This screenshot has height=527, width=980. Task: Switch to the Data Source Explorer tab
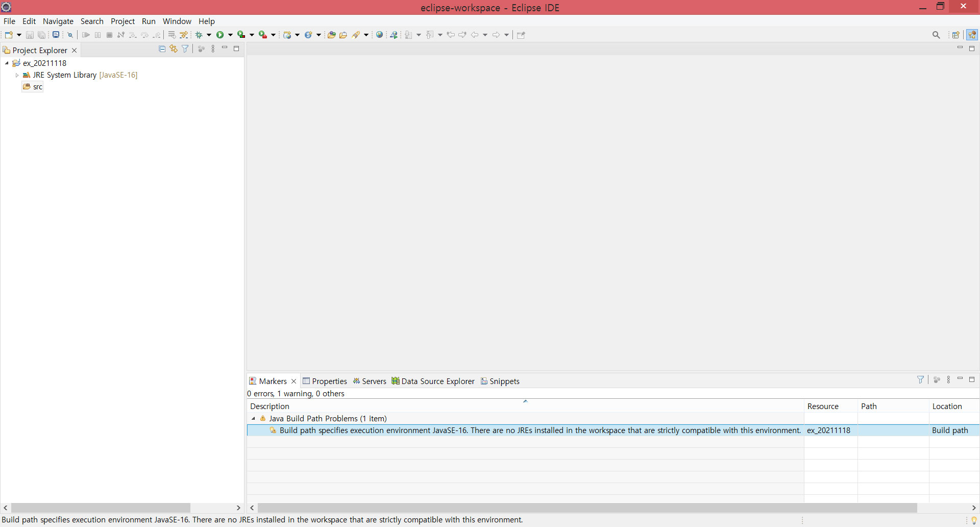coord(433,381)
